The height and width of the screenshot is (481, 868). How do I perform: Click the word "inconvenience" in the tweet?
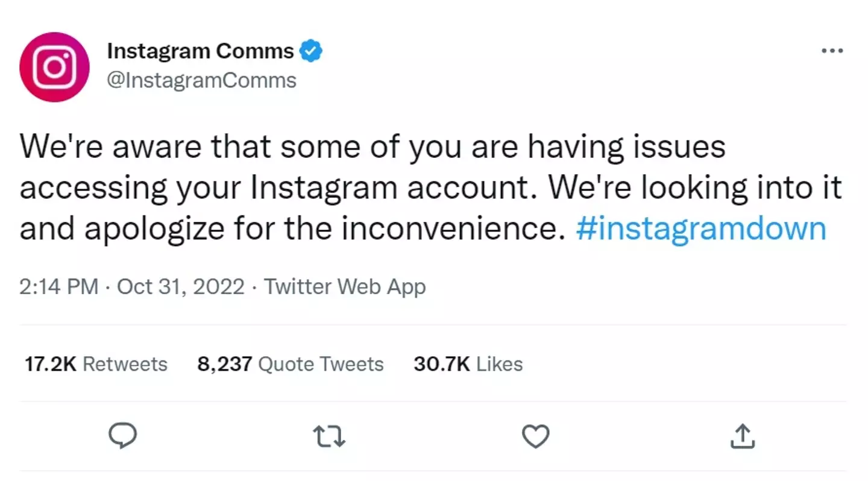coord(461,229)
